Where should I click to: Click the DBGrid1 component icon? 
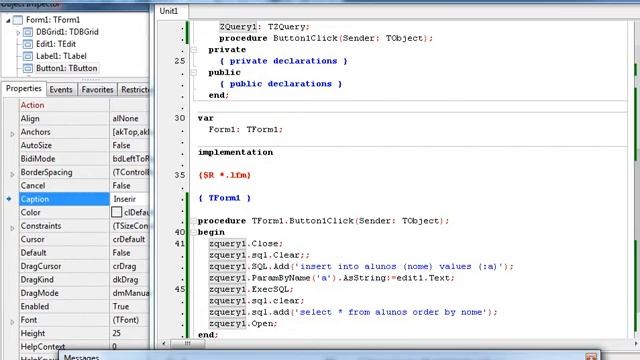[x=28, y=32]
